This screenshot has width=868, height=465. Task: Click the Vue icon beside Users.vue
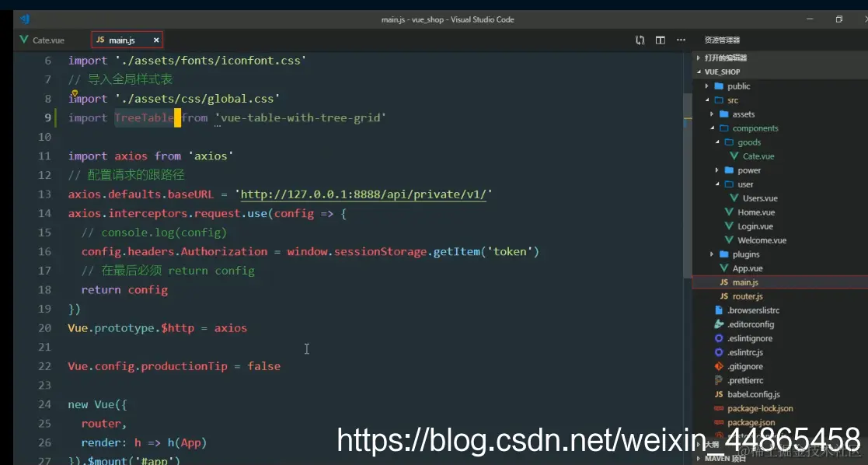pyautogui.click(x=734, y=198)
